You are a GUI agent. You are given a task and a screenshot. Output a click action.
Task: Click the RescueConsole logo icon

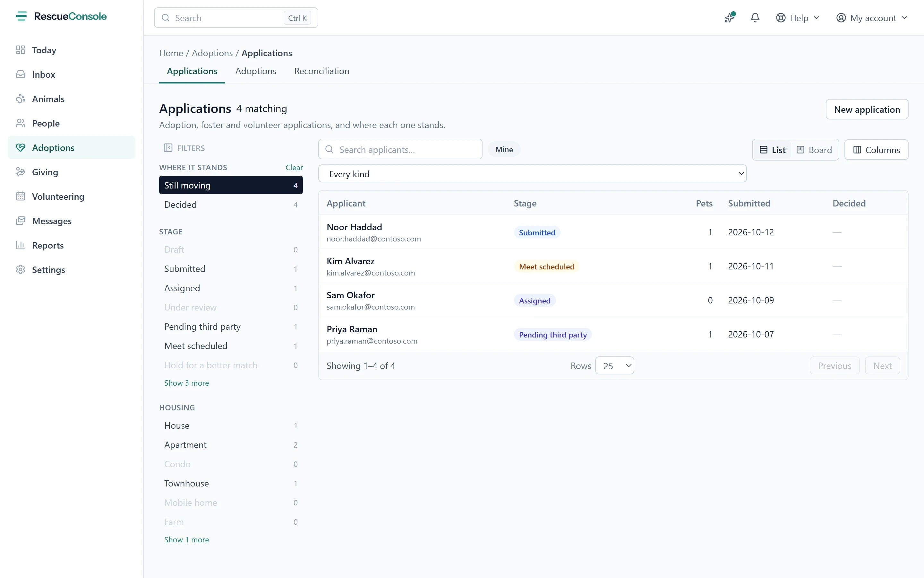(x=21, y=16)
